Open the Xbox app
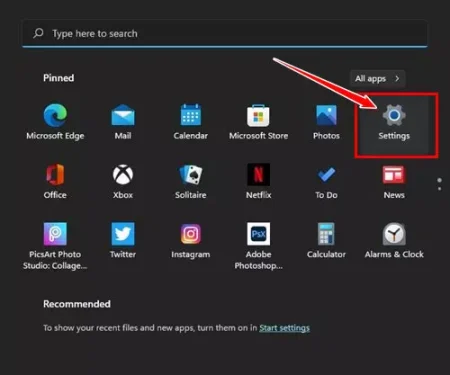The width and height of the screenshot is (450, 375). click(x=123, y=182)
